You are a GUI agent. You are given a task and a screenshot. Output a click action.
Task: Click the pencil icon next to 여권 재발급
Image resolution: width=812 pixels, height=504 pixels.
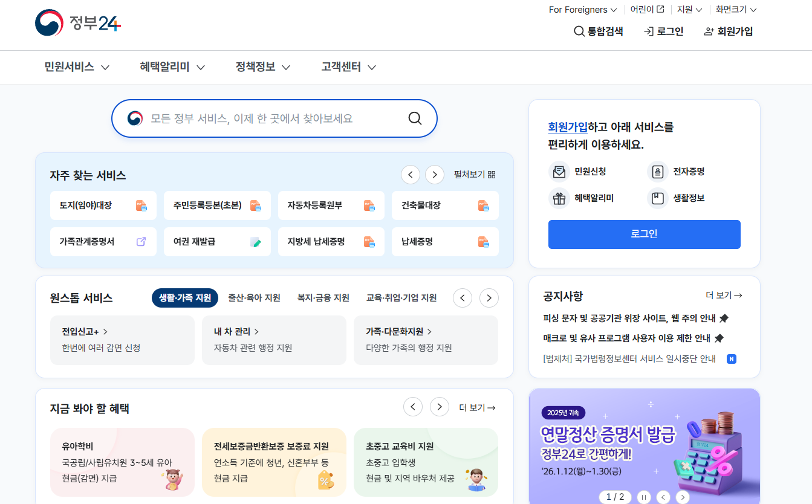pyautogui.click(x=256, y=242)
